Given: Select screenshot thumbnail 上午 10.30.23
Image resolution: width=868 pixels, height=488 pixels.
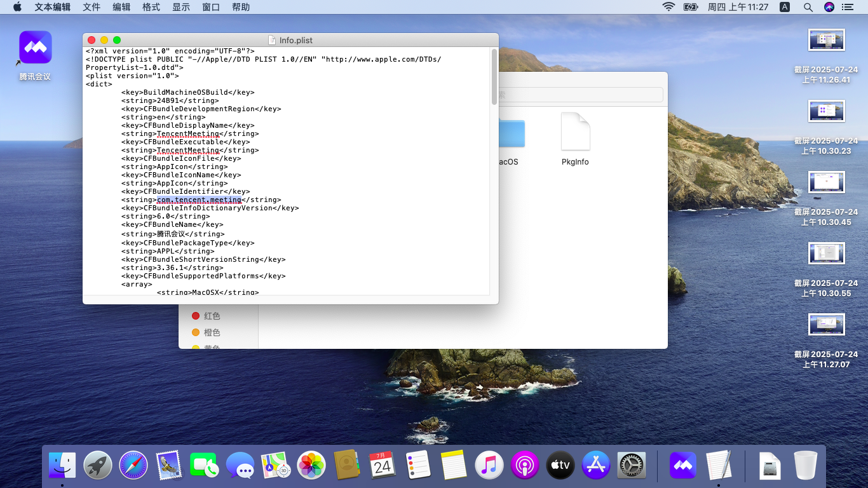Looking at the screenshot, I should click(x=826, y=111).
